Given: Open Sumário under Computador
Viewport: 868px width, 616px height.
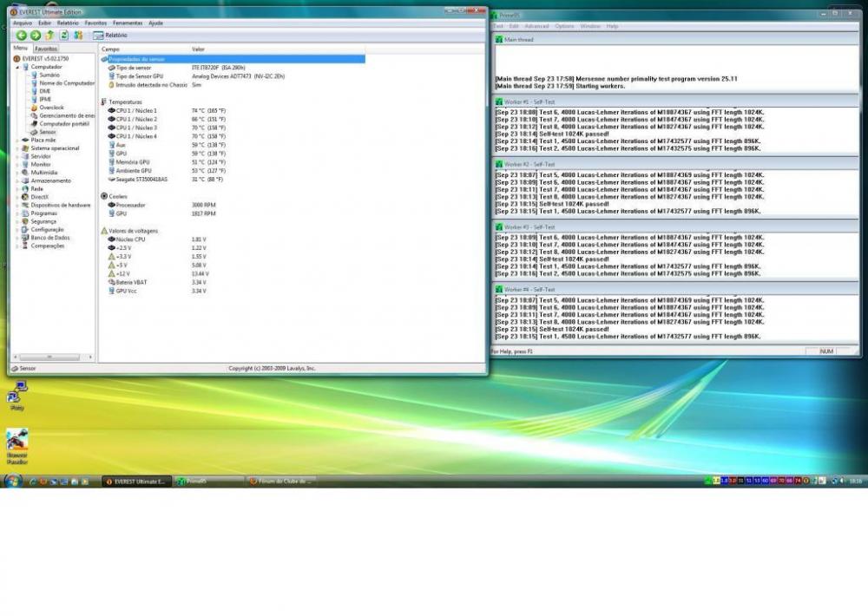Looking at the screenshot, I should [x=49, y=75].
